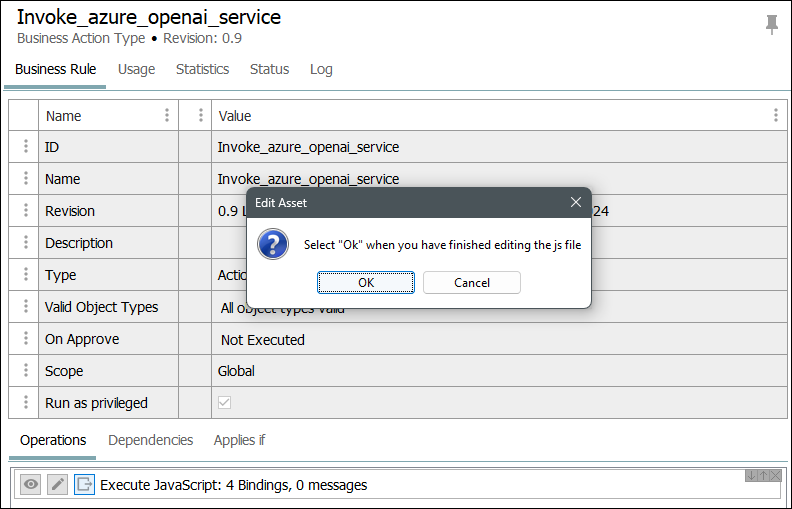Open the three-dot menu in the narrow middle column header
This screenshot has width=792, height=509.
pyautogui.click(x=201, y=115)
